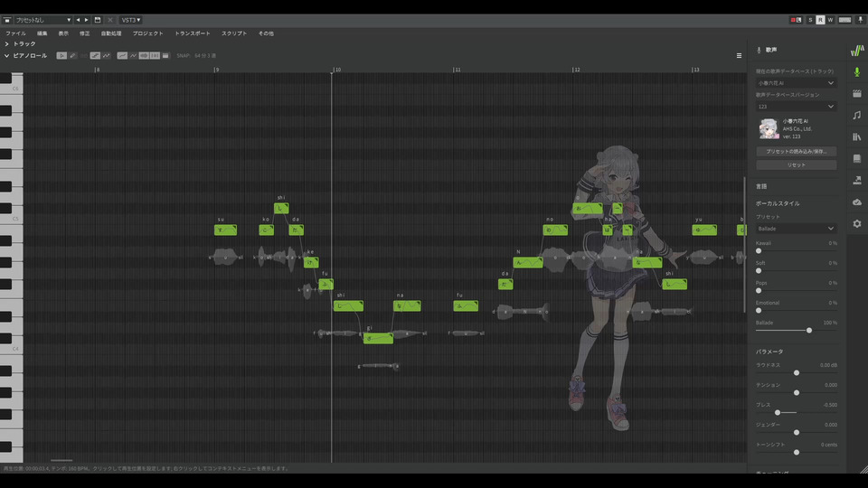Toggle the thin wavy curve display icon

click(x=134, y=55)
